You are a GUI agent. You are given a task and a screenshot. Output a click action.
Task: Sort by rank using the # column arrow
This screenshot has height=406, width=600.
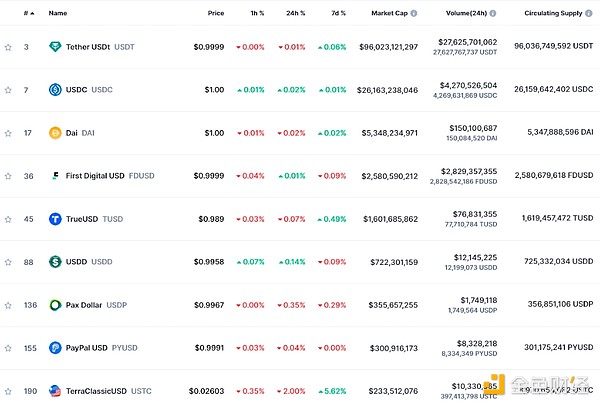click(x=30, y=14)
